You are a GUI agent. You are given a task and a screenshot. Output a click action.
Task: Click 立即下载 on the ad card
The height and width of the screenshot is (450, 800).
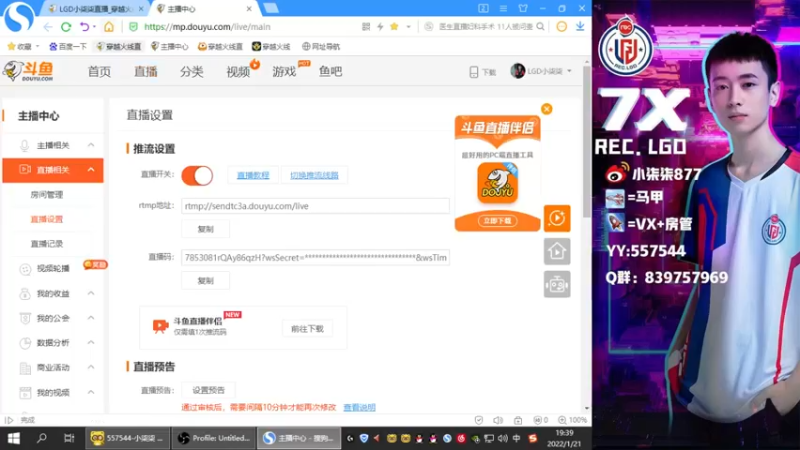coord(497,220)
